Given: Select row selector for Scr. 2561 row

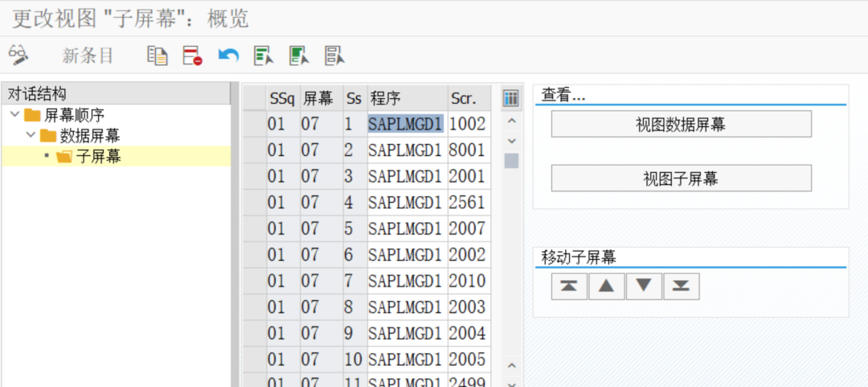Looking at the screenshot, I should 255,203.
